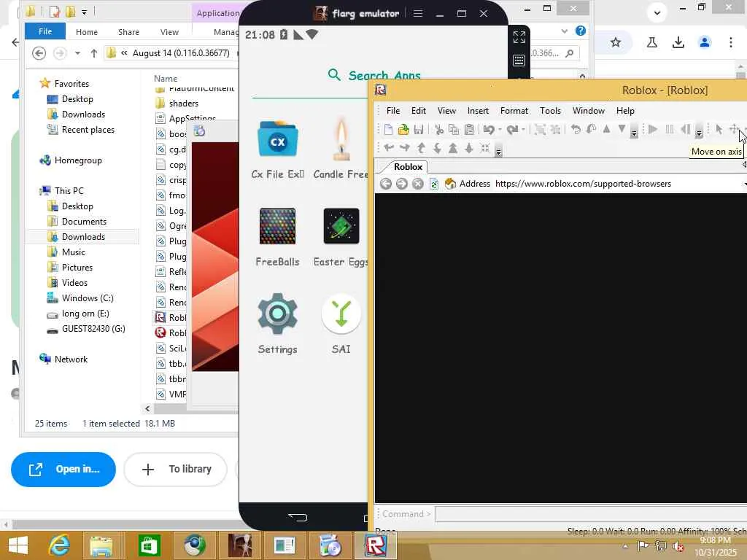Image resolution: width=747 pixels, height=560 pixels.
Task: Click Cut scissors icon in Roblox toolbar
Action: (x=438, y=130)
